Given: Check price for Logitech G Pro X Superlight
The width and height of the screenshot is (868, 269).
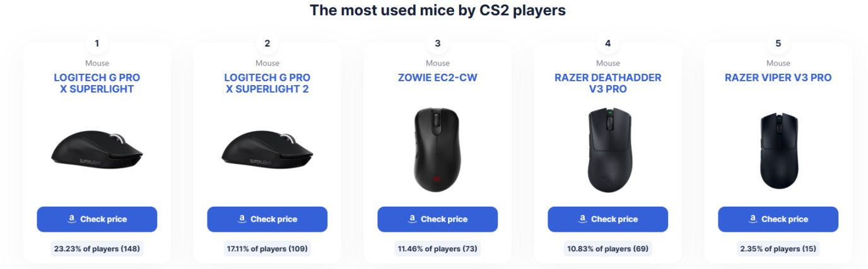Looking at the screenshot, I should click(97, 219).
